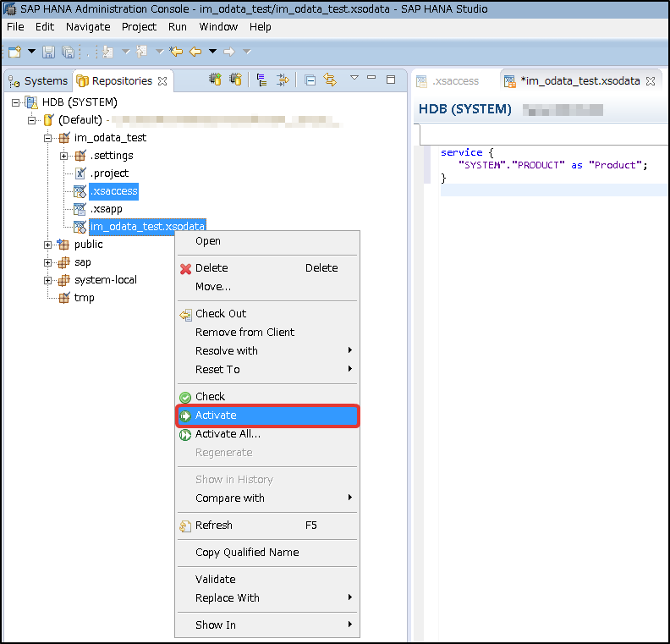Choose Move... in the context menu
670x644 pixels.
pos(267,287)
